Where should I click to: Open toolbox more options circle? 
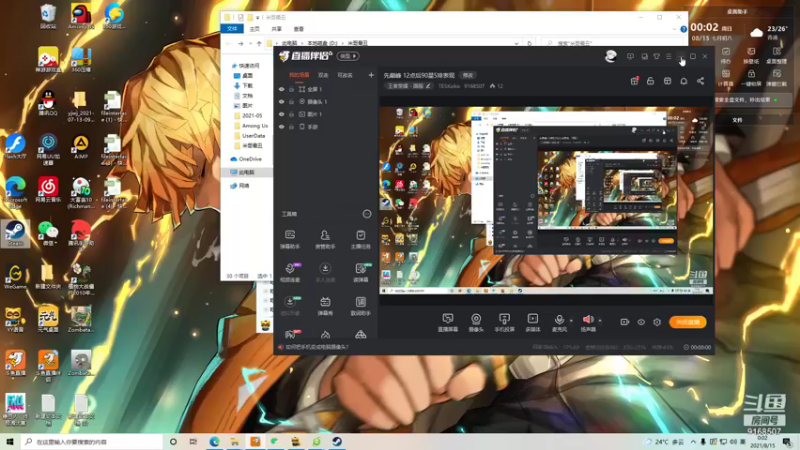pos(366,214)
